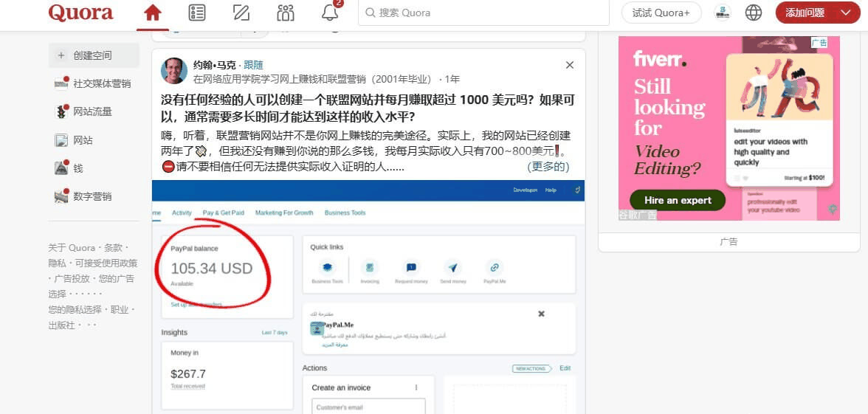Click 出版社 footer link
868x414 pixels.
point(61,325)
